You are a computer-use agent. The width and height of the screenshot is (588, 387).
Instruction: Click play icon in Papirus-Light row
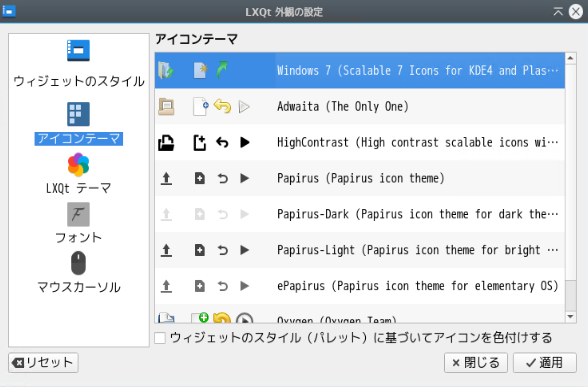(244, 250)
